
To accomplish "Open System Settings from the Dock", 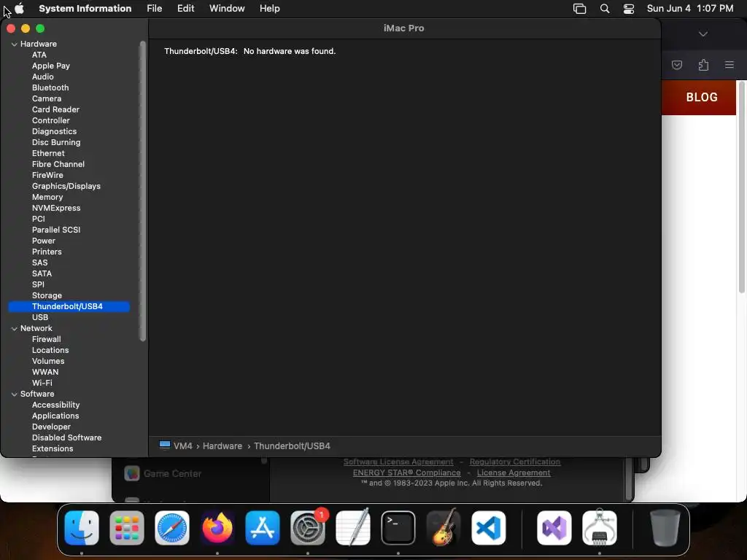I will point(308,528).
